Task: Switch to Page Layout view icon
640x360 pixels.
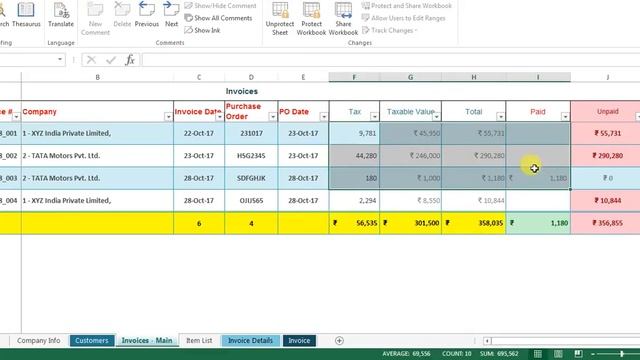Action: tap(558, 353)
